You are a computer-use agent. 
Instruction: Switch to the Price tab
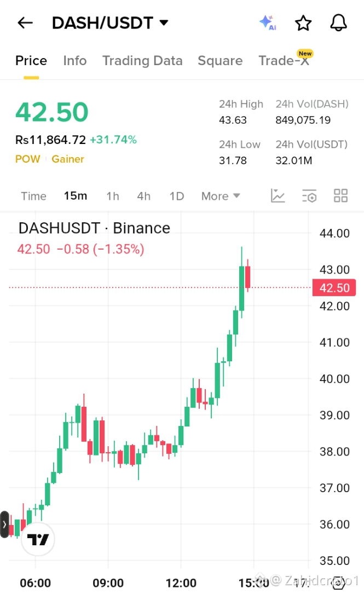click(31, 61)
